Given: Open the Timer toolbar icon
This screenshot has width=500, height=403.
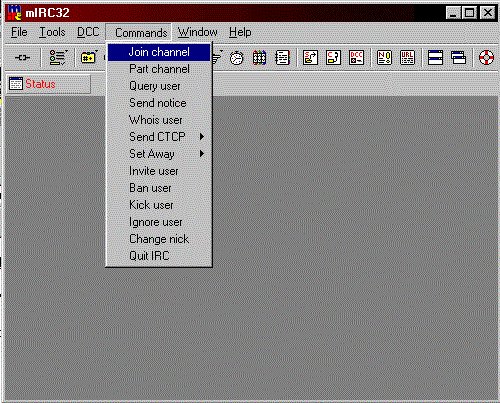Looking at the screenshot, I should click(x=237, y=58).
